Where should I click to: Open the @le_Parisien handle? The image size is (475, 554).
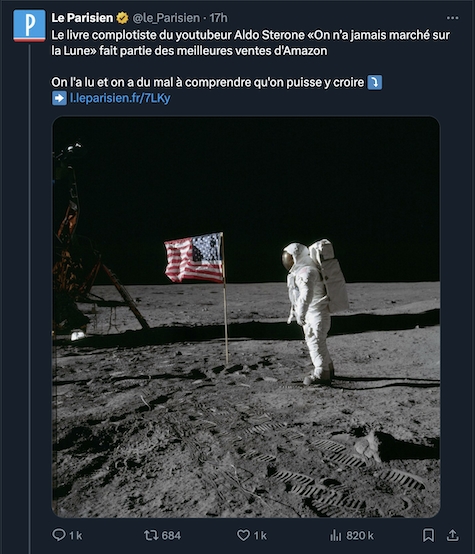click(166, 18)
